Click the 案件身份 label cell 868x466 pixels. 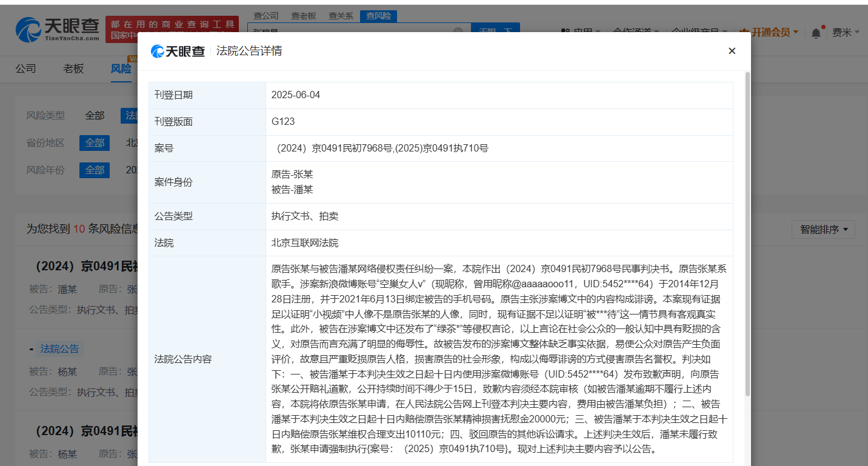coord(207,182)
